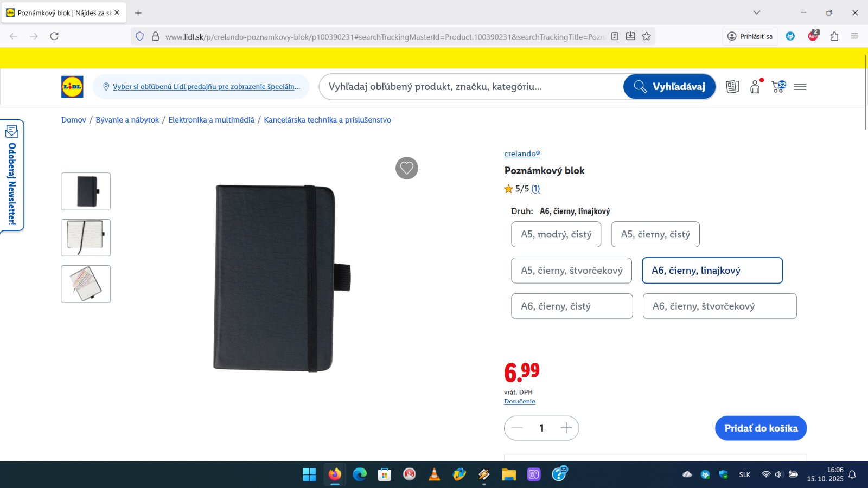
Task: Expand the browser tab list chevron
Action: (757, 12)
